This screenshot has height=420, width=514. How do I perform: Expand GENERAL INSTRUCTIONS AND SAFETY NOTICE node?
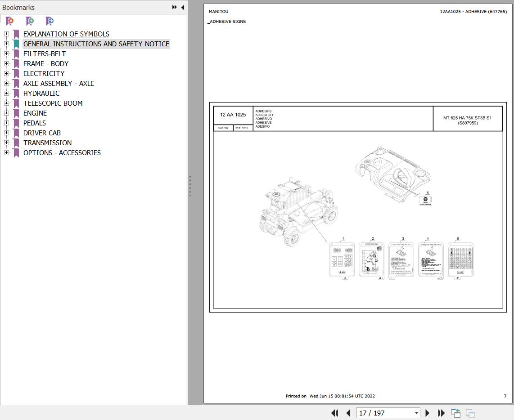[6, 44]
